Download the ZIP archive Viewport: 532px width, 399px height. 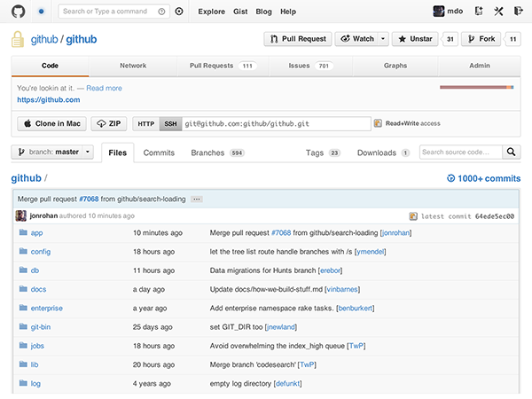click(x=109, y=124)
